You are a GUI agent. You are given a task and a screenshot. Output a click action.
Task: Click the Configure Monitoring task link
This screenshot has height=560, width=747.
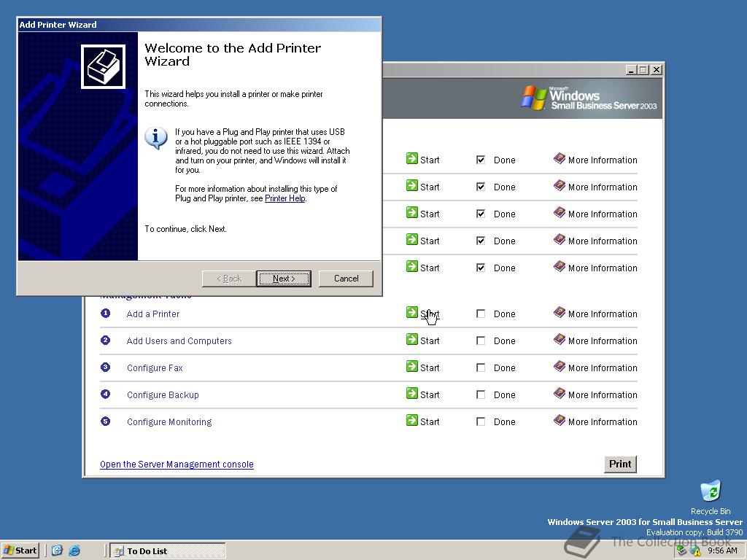169,422
